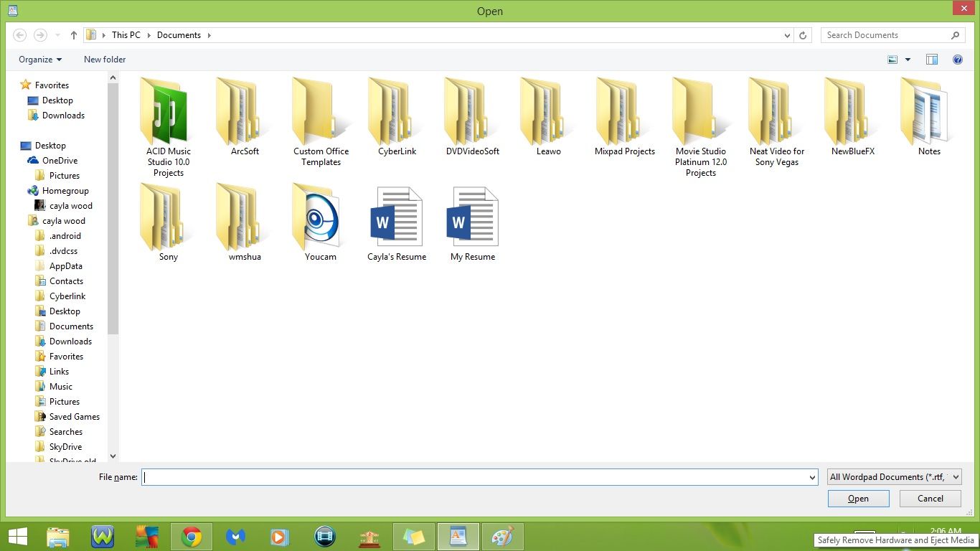
Task: Open the Documents breadcrumb in the address bar
Action: (x=179, y=34)
